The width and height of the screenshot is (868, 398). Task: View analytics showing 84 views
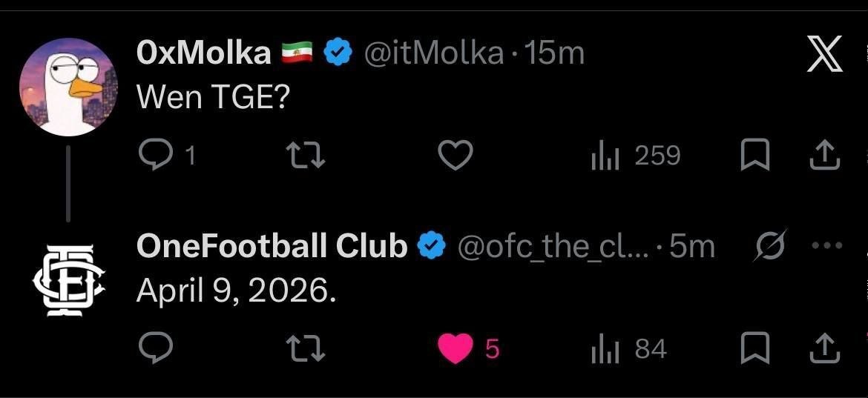[628, 349]
